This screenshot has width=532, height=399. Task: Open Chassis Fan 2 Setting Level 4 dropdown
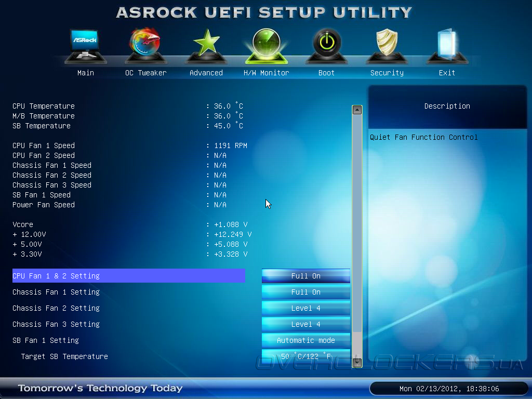pyautogui.click(x=305, y=308)
